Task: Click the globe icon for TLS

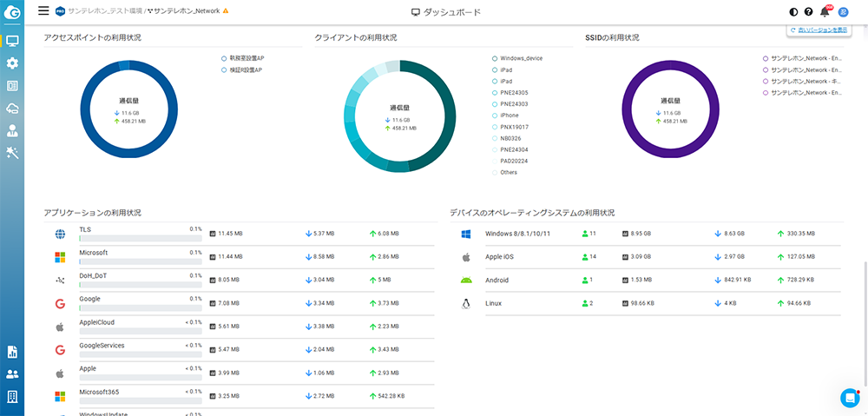Action: click(x=60, y=234)
